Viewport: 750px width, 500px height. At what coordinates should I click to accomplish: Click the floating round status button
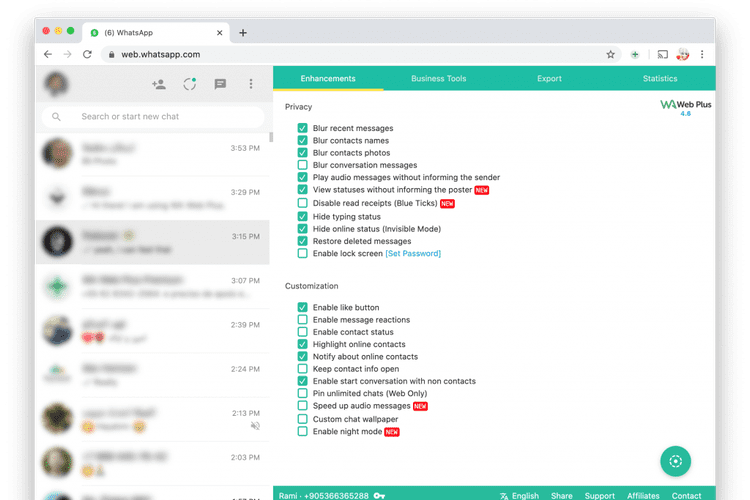click(x=675, y=461)
